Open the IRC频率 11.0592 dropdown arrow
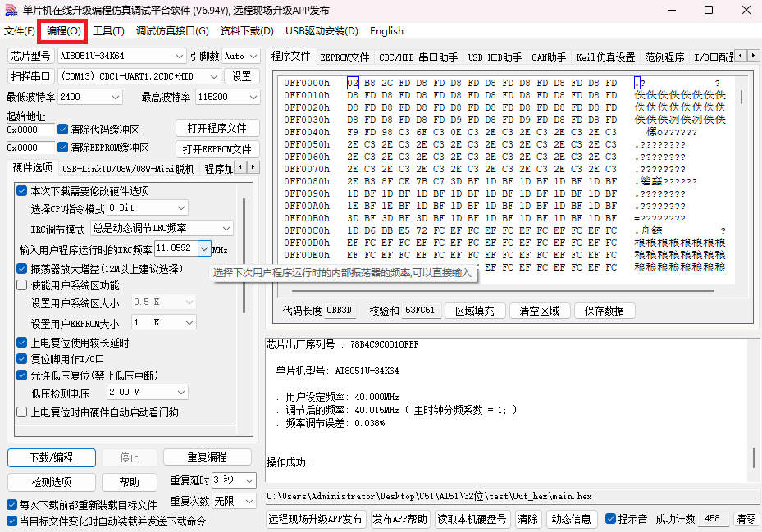The height and width of the screenshot is (532, 762). (x=204, y=248)
